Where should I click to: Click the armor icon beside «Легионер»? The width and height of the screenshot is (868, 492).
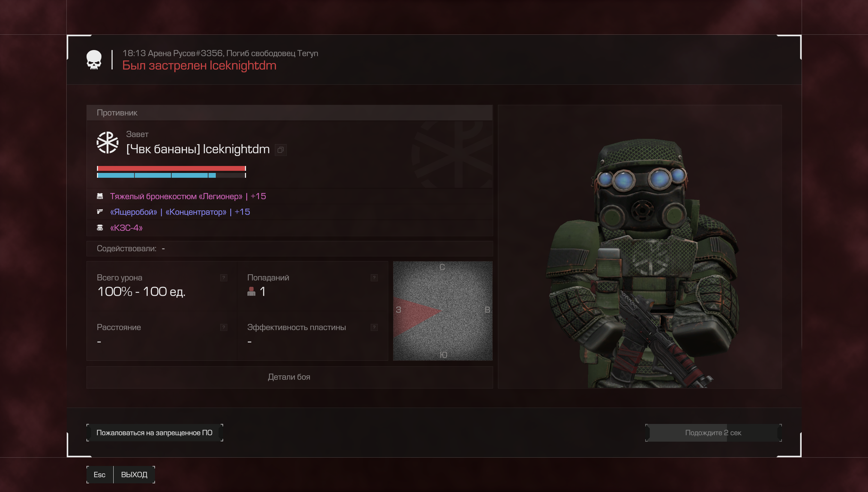pyautogui.click(x=100, y=196)
